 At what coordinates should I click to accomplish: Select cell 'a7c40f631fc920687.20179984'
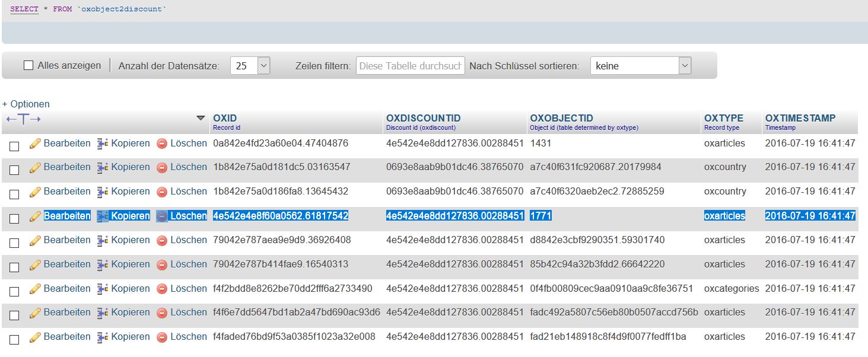(596, 167)
